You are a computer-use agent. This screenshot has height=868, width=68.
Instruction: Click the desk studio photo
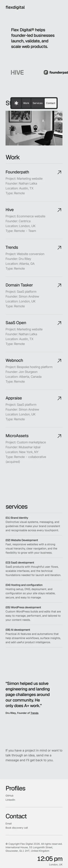pyautogui.click(x=34, y=128)
